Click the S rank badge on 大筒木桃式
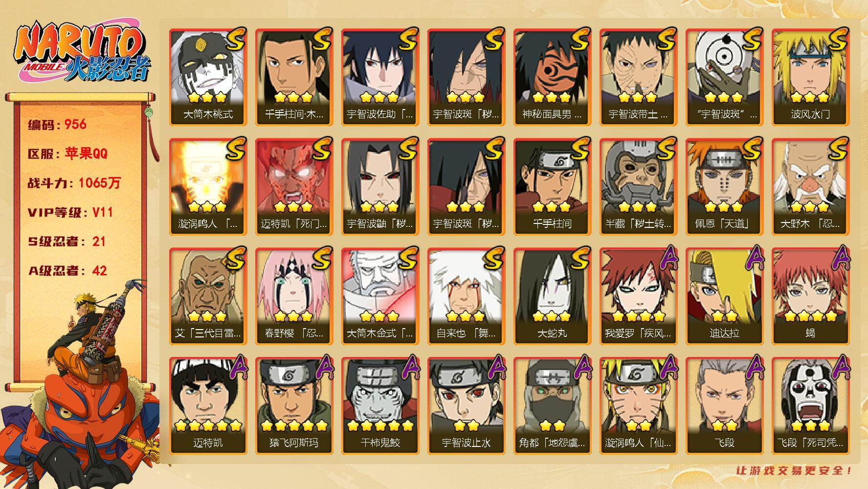Image resolution: width=868 pixels, height=489 pixels. (x=235, y=40)
